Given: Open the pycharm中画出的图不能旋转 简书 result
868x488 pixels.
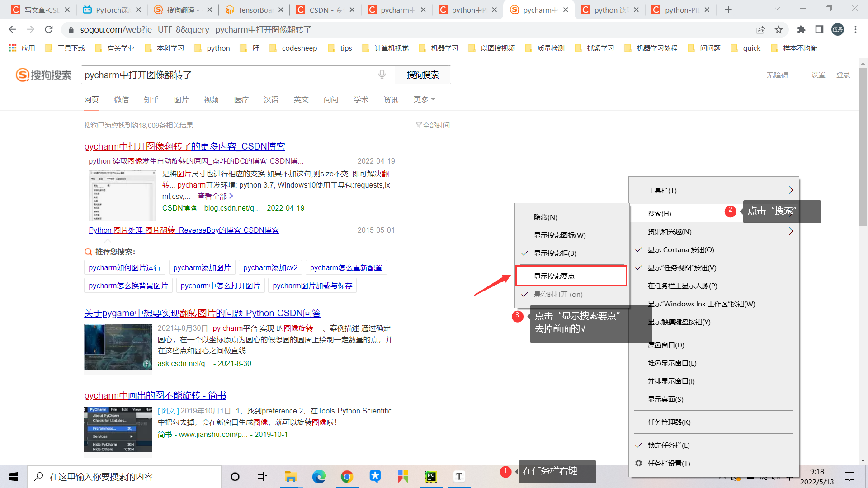Looking at the screenshot, I should (x=155, y=395).
